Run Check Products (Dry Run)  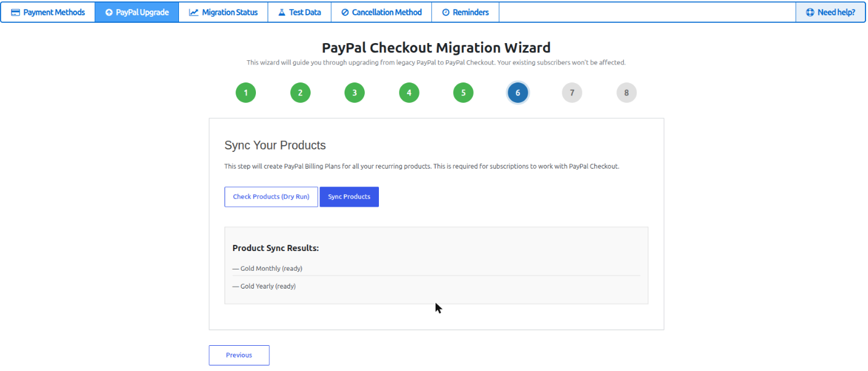(x=271, y=197)
